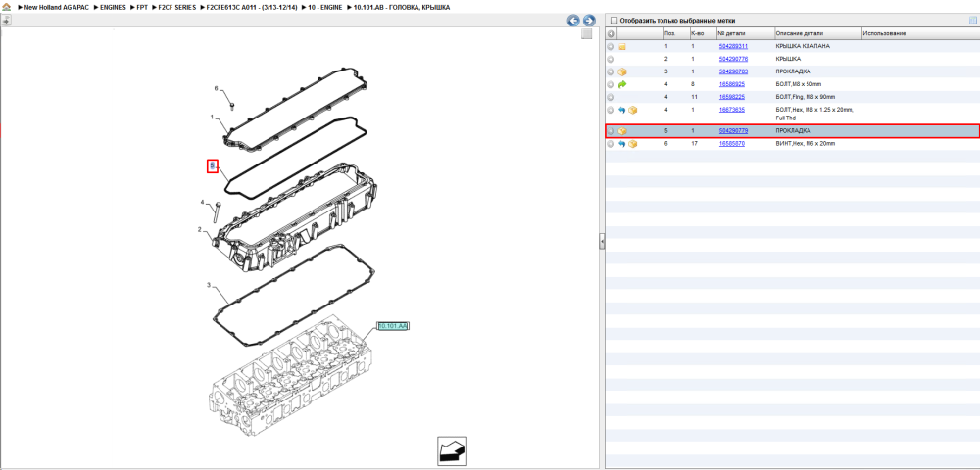Click the 'Использование' column header
This screenshot has width=980, height=470.
pyautogui.click(x=919, y=33)
